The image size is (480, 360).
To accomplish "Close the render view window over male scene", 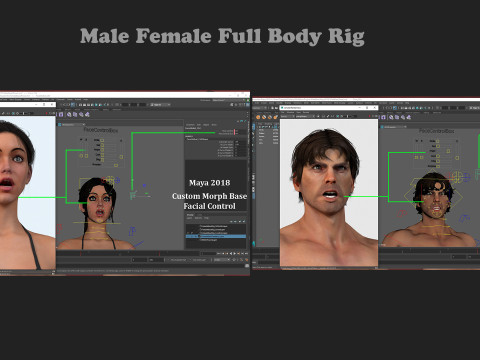I will point(375,108).
